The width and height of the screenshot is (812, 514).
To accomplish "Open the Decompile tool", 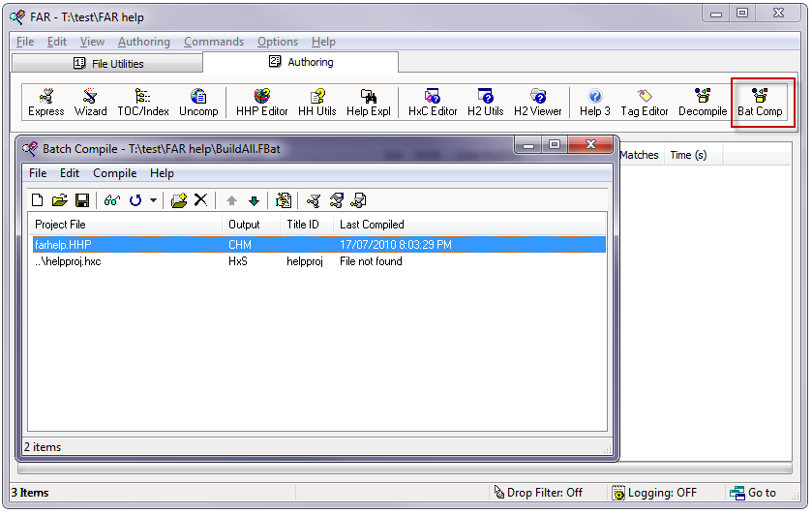I will pos(702,103).
